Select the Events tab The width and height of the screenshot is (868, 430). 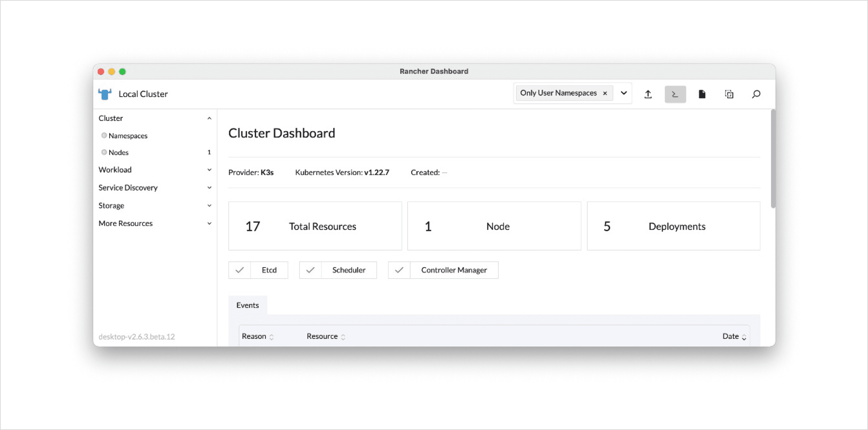(247, 305)
